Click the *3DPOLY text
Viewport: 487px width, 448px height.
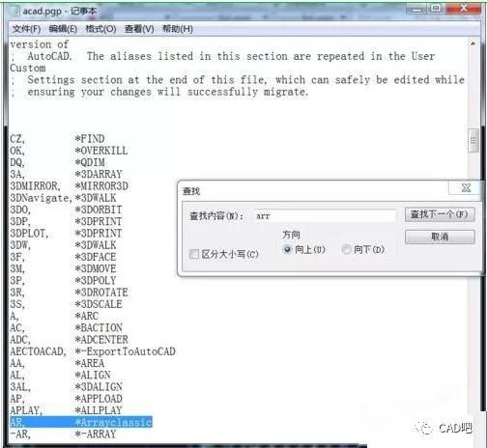tap(96, 280)
